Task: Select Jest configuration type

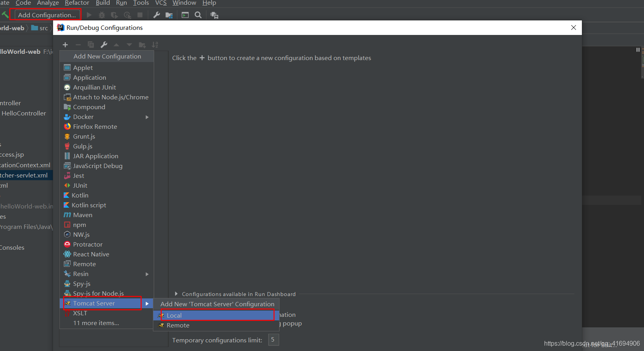Action: click(x=106, y=175)
